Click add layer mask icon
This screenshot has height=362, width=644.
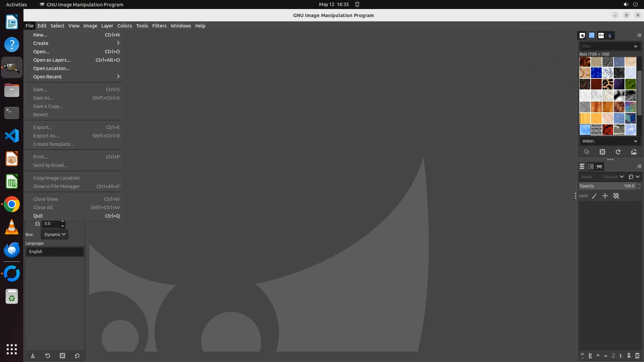629,356
